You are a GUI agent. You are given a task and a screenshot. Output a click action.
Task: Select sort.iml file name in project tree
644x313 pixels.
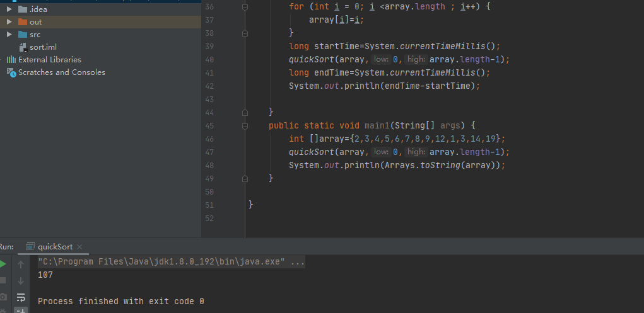click(x=43, y=47)
